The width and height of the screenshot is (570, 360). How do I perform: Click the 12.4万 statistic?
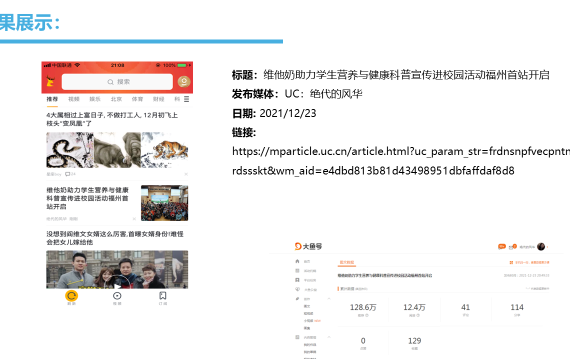414,307
